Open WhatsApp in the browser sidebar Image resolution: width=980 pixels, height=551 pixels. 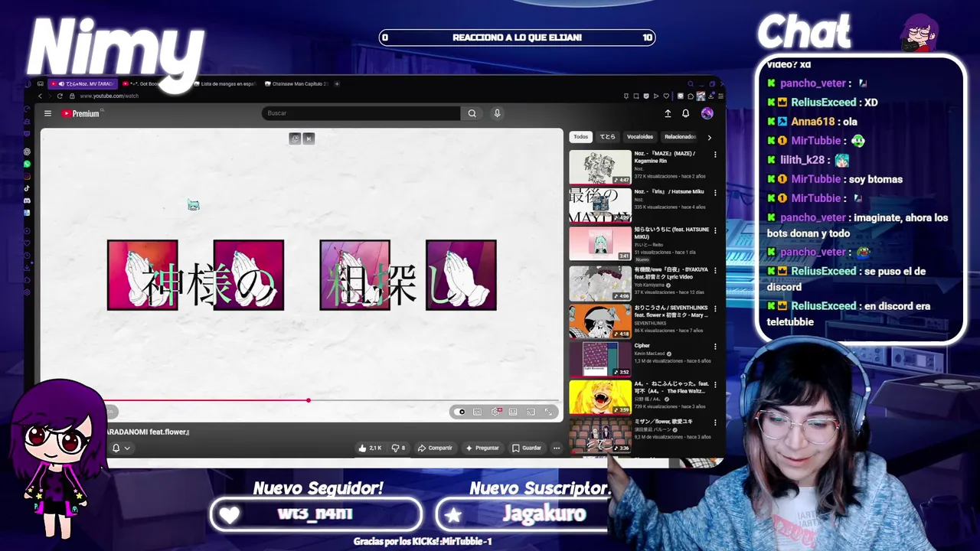click(27, 164)
